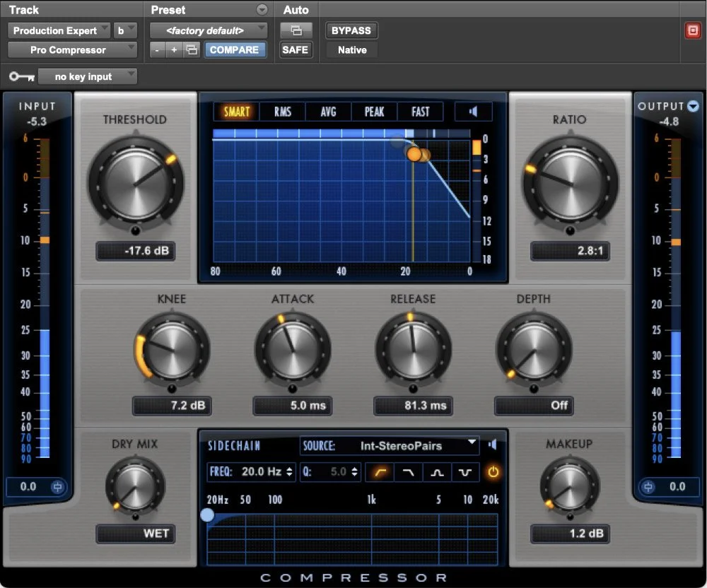Screen dimensions: 707x588
Task: Open the insert position b selector
Action: click(124, 30)
